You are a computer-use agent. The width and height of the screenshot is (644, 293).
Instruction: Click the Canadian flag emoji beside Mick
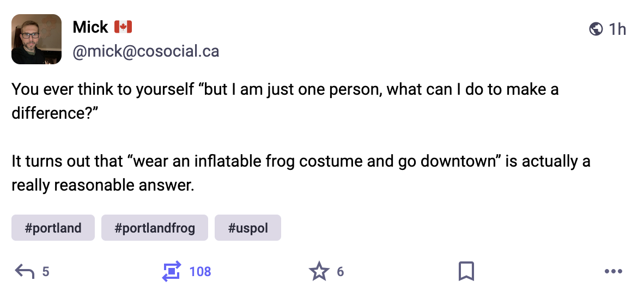[x=123, y=27]
